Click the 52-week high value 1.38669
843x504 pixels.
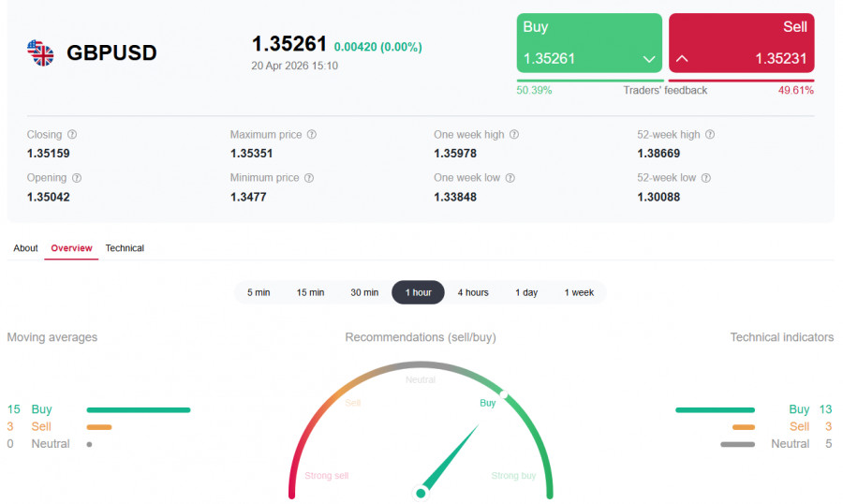coord(658,154)
